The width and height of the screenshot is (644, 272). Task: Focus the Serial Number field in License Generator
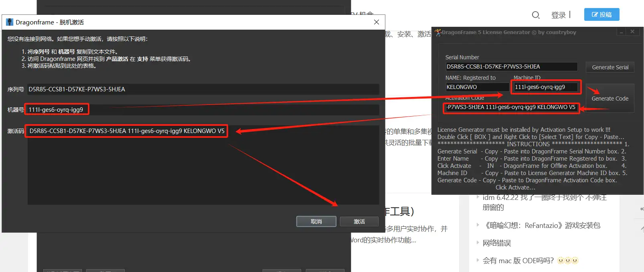click(x=511, y=66)
